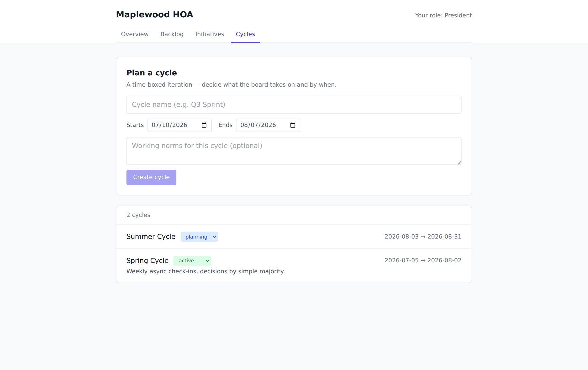This screenshot has width=588, height=370.
Task: Click the Spring Cycle date range text
Action: pyautogui.click(x=423, y=260)
